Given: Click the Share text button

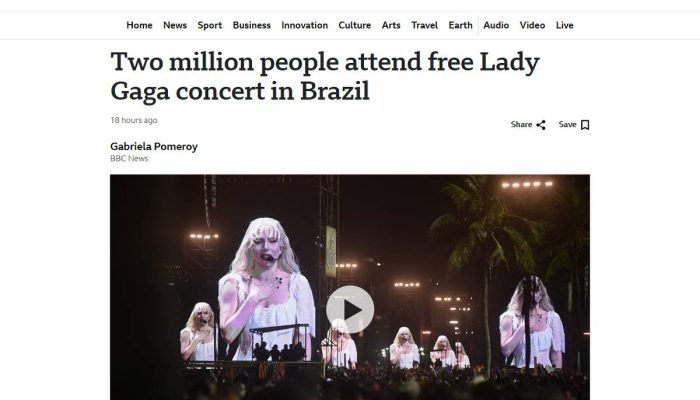Looking at the screenshot, I should tap(521, 125).
